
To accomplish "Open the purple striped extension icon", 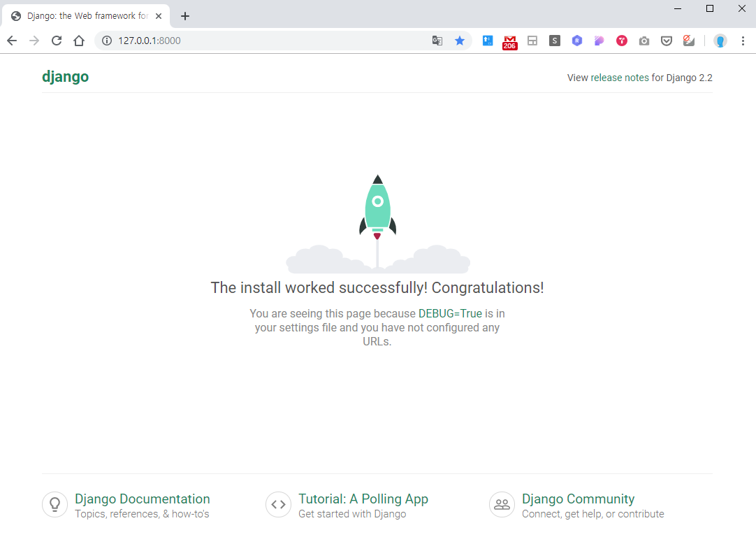I will pyautogui.click(x=599, y=41).
